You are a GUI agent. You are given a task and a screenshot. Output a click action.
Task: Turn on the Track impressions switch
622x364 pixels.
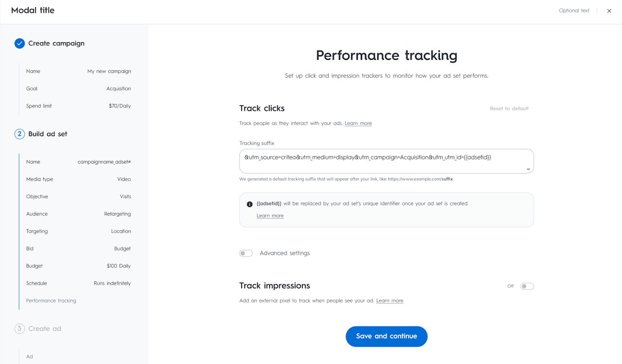[x=527, y=286]
